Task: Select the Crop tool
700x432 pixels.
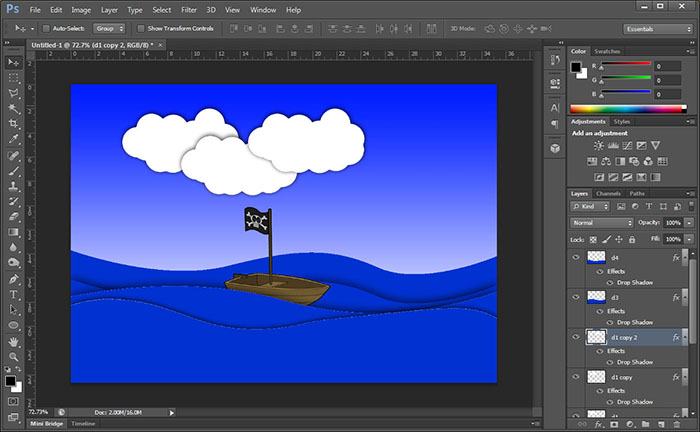Action: 14,123
